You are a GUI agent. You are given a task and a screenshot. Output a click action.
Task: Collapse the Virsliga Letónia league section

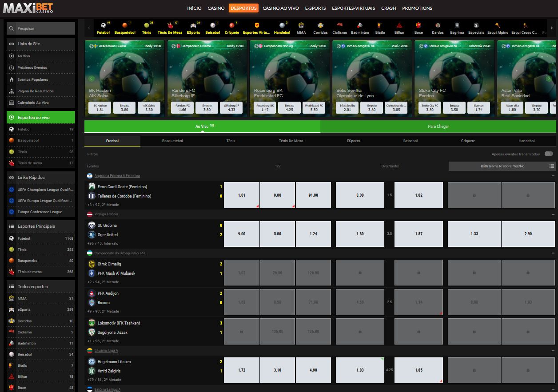[553, 214]
